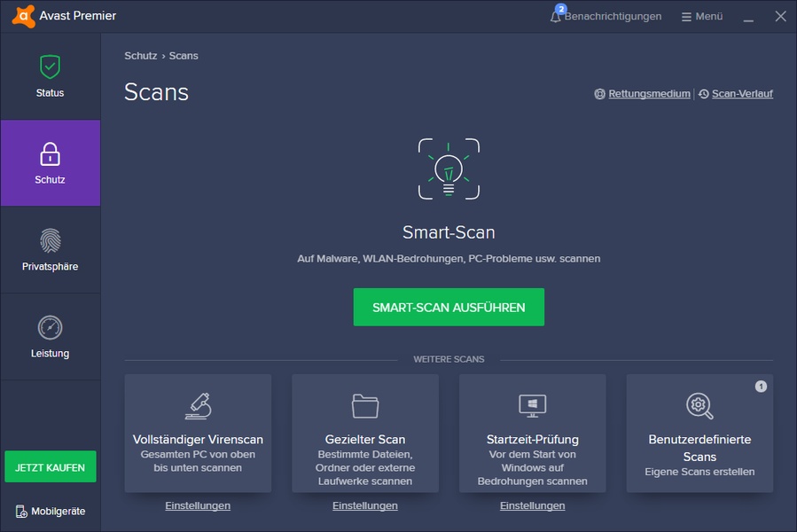Click the badge number 1 on Benutzerdefinierte Scans
The height and width of the screenshot is (532, 797).
coord(761,387)
